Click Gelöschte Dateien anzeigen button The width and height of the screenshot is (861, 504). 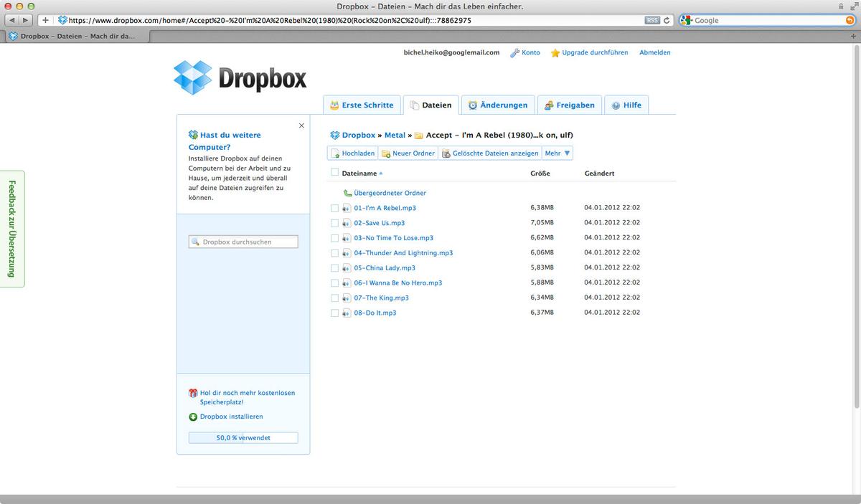tap(490, 153)
